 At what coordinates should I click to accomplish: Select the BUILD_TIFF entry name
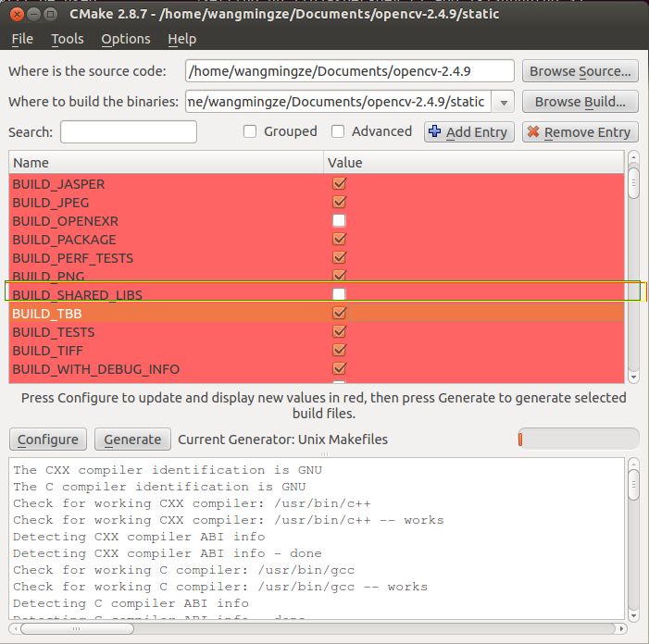pos(47,351)
